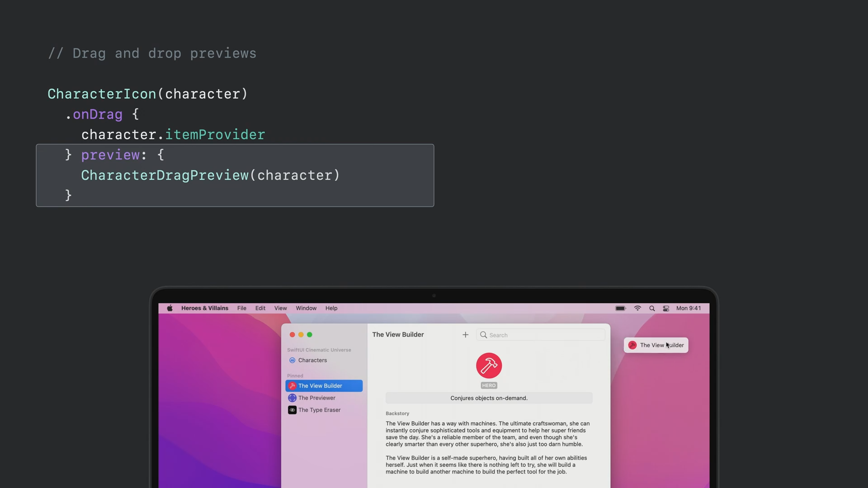Image resolution: width=868 pixels, height=488 pixels.
Task: Select The Previewer in pinned list
Action: click(x=317, y=398)
